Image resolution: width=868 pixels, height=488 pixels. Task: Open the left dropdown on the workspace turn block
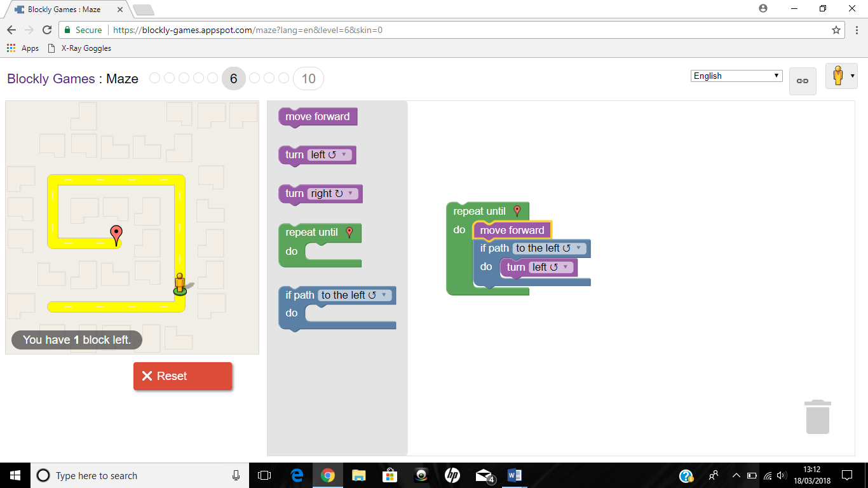click(x=551, y=268)
